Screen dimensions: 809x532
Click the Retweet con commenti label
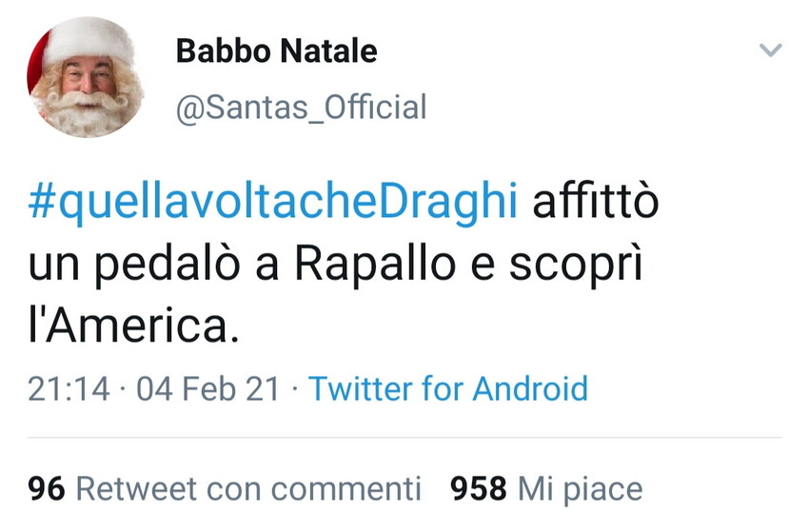coord(247,489)
